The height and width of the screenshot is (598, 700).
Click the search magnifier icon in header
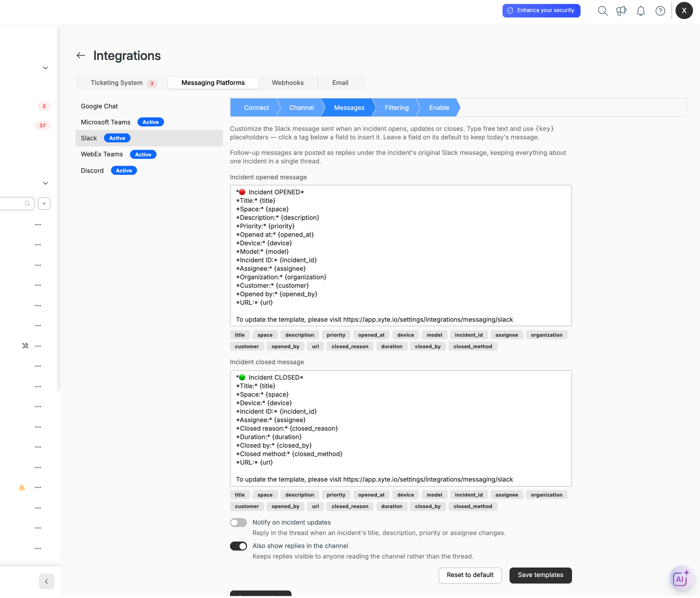click(602, 11)
